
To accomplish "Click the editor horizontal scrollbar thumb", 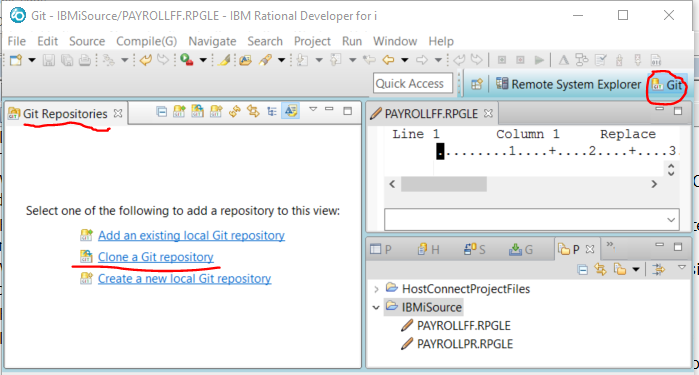I will [x=444, y=184].
